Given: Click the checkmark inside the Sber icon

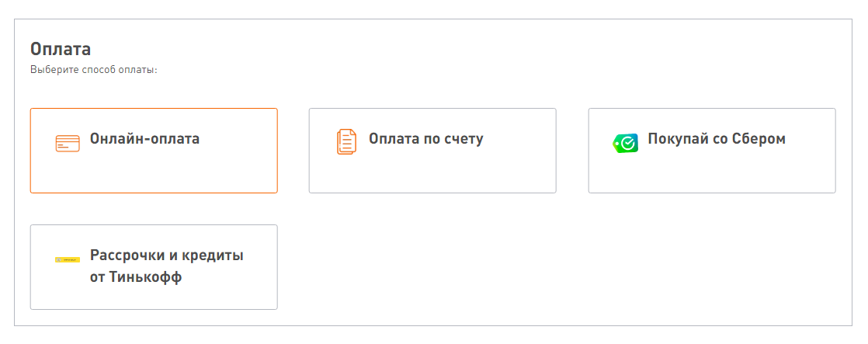Looking at the screenshot, I should (627, 142).
